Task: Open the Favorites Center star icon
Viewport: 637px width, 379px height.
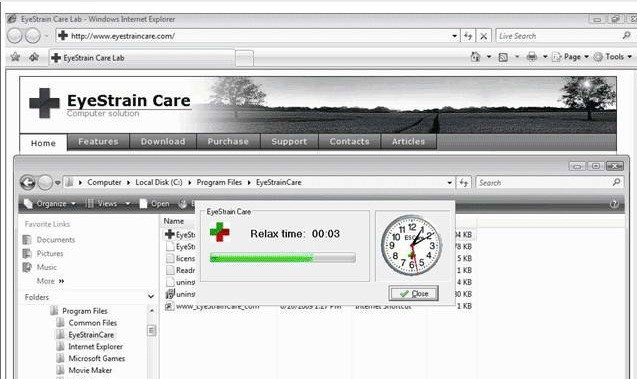Action: coord(15,57)
